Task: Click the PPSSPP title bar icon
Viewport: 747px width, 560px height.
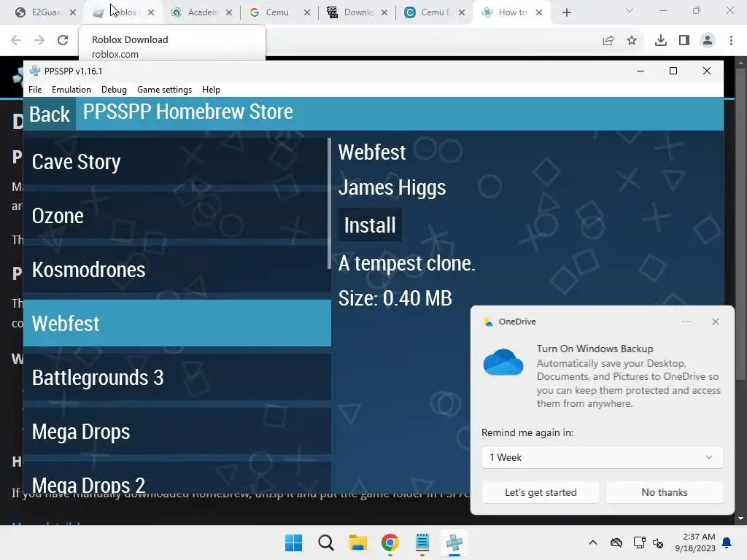Action: 35,71
